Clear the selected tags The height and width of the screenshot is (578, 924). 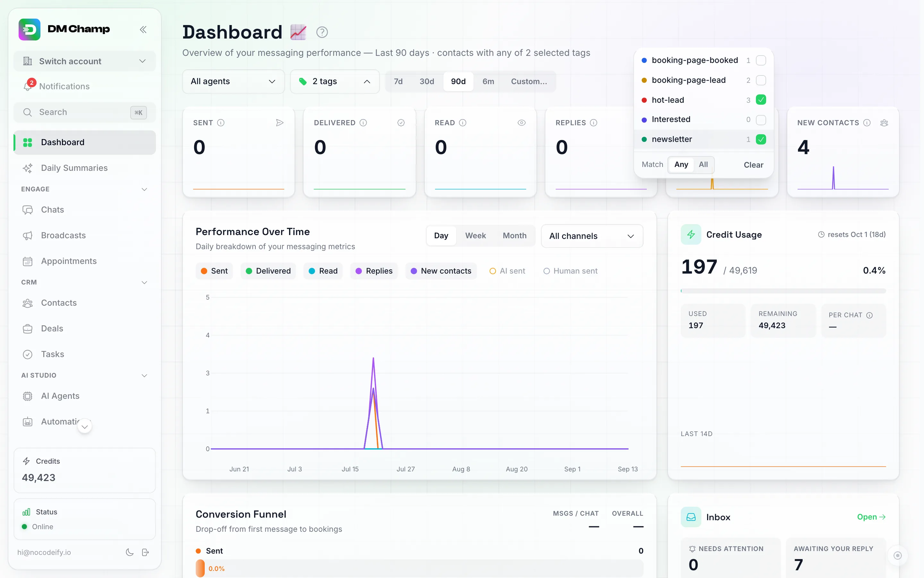pos(753,165)
